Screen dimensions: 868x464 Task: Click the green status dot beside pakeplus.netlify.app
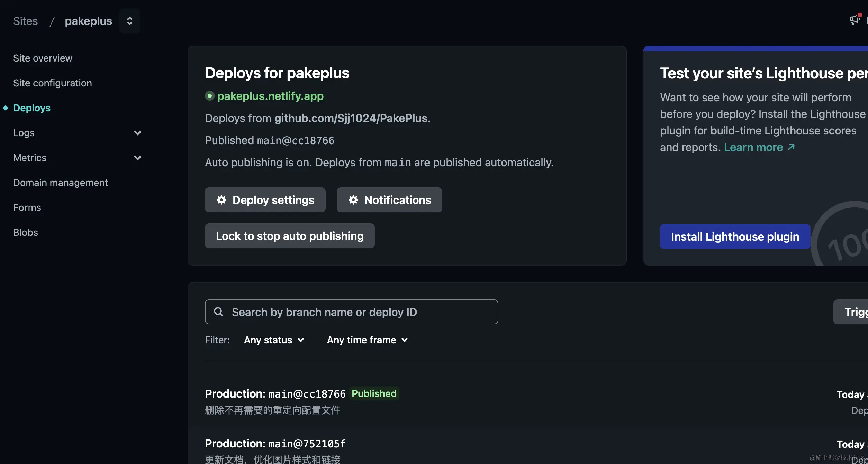(x=209, y=96)
